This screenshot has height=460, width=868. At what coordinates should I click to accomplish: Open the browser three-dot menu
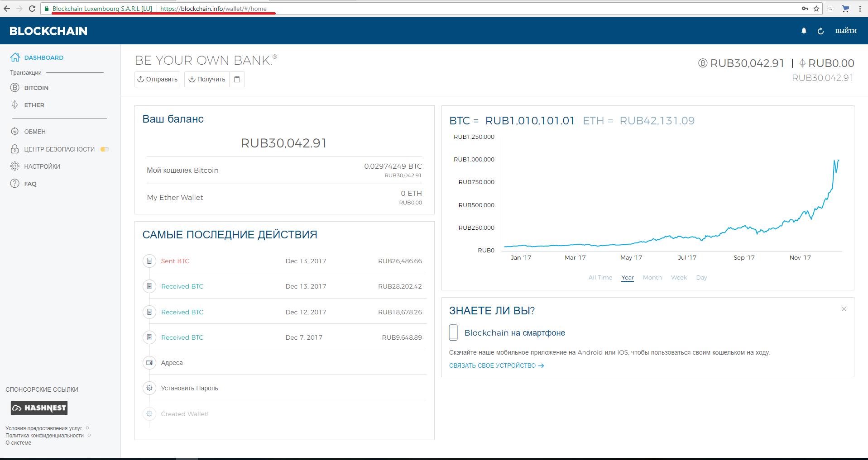tap(860, 9)
